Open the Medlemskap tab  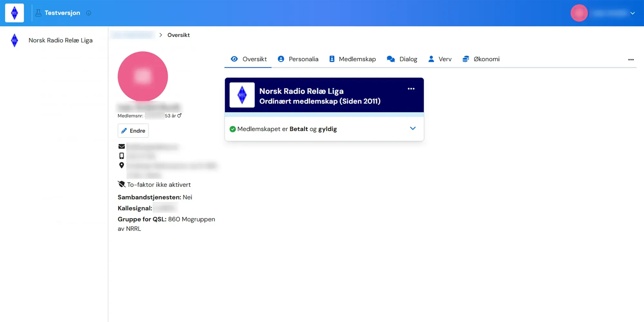click(x=352, y=59)
